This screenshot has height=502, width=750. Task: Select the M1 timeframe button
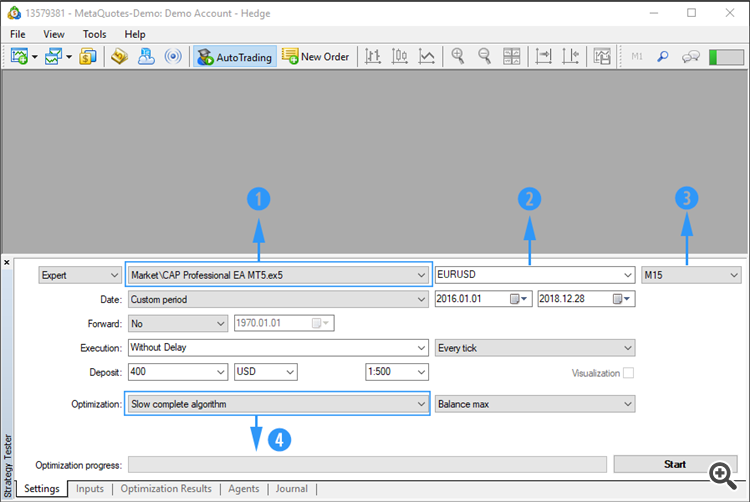coord(637,56)
